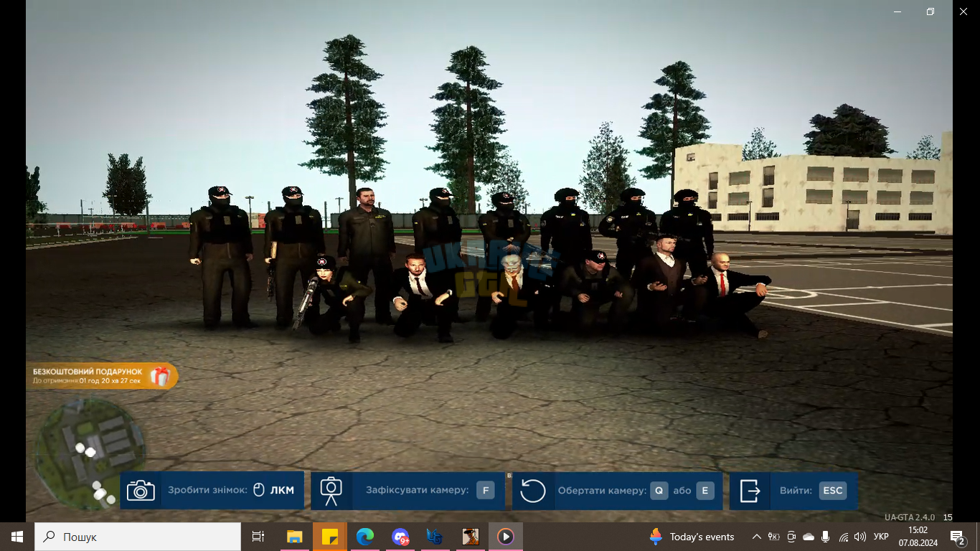Click the Зафіксувати камеру label

(418, 491)
